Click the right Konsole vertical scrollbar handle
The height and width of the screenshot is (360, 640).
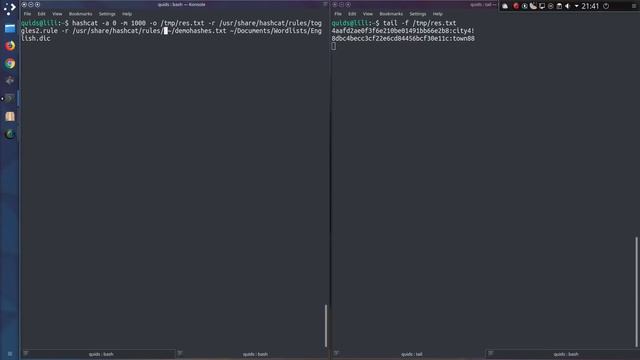[x=636, y=291]
